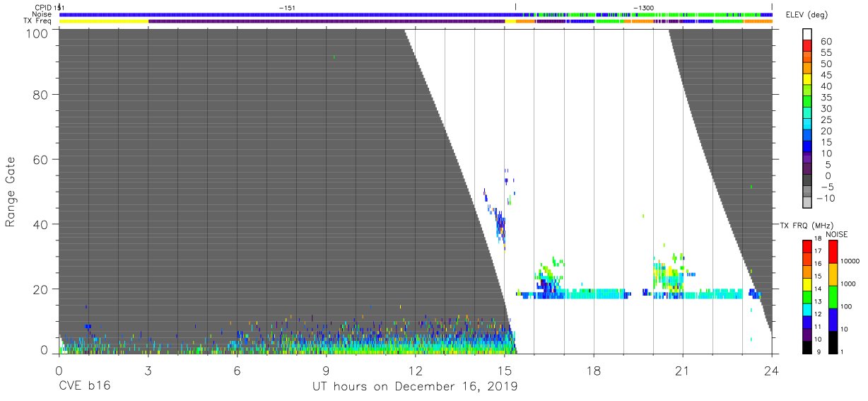Screen dimensions: 868x401
Task: Click the Range Gate y-axis title
Action: point(11,192)
